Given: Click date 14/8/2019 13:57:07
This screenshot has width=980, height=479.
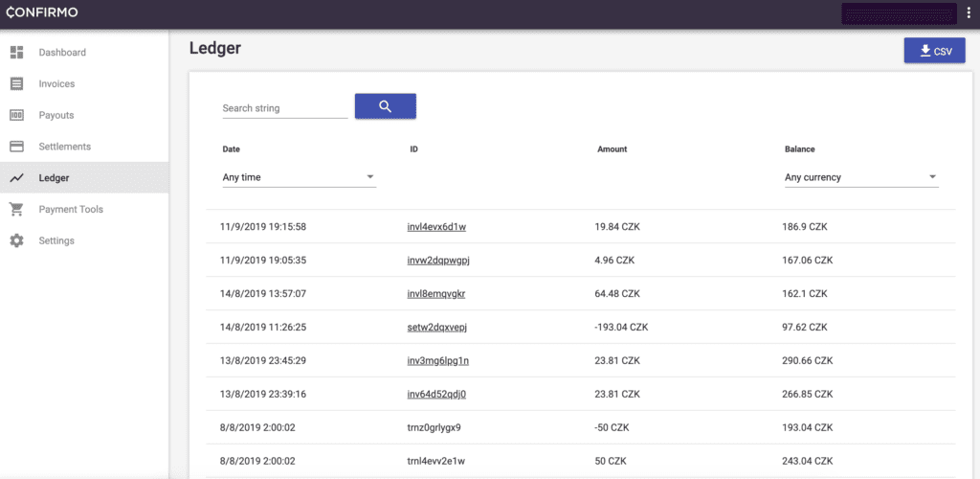Looking at the screenshot, I should click(263, 294).
